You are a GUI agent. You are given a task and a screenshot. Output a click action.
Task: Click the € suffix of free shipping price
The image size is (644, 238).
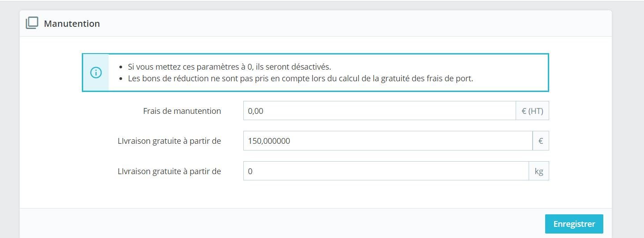(541, 141)
